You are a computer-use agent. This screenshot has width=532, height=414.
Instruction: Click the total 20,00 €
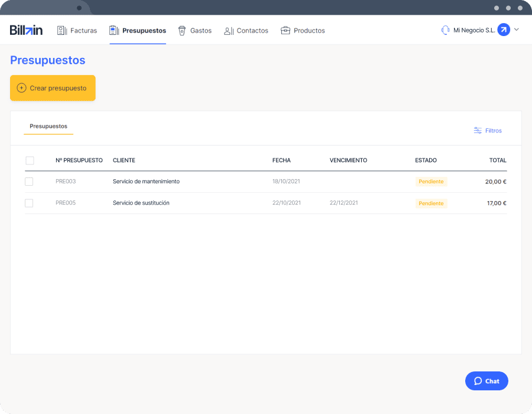tap(496, 182)
